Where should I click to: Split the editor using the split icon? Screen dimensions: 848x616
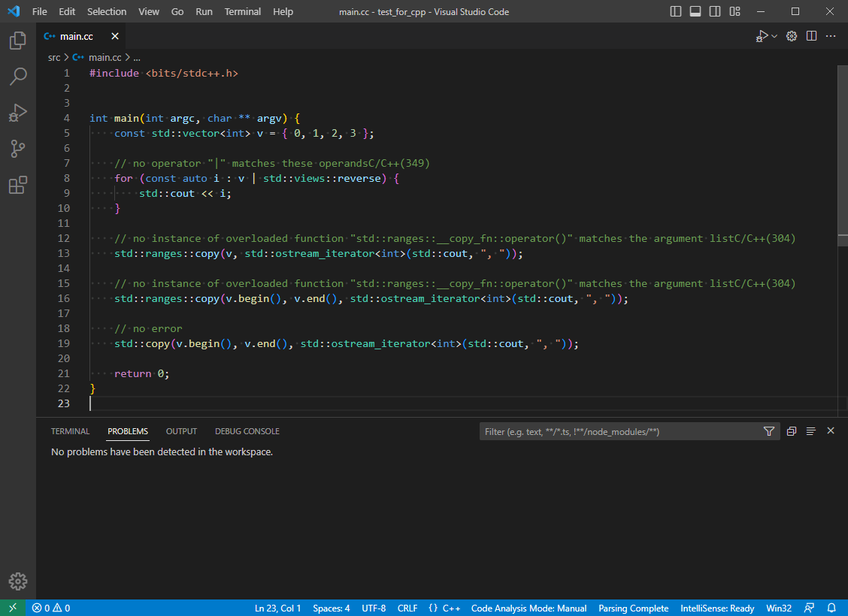point(811,35)
